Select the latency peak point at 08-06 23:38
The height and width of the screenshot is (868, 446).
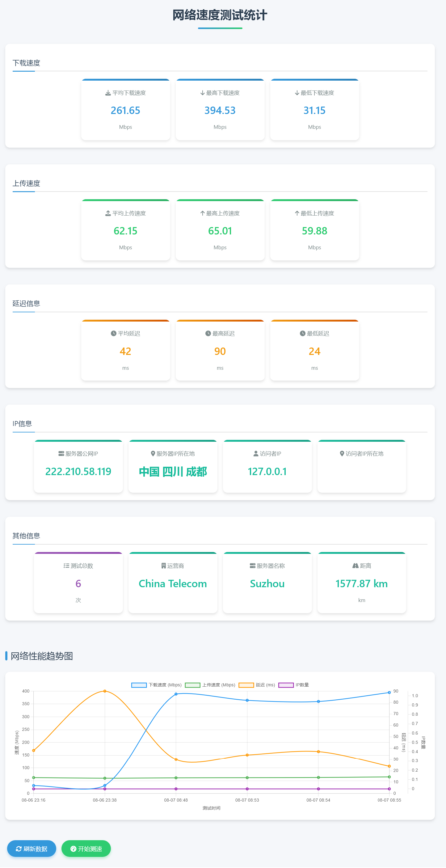[x=105, y=691]
